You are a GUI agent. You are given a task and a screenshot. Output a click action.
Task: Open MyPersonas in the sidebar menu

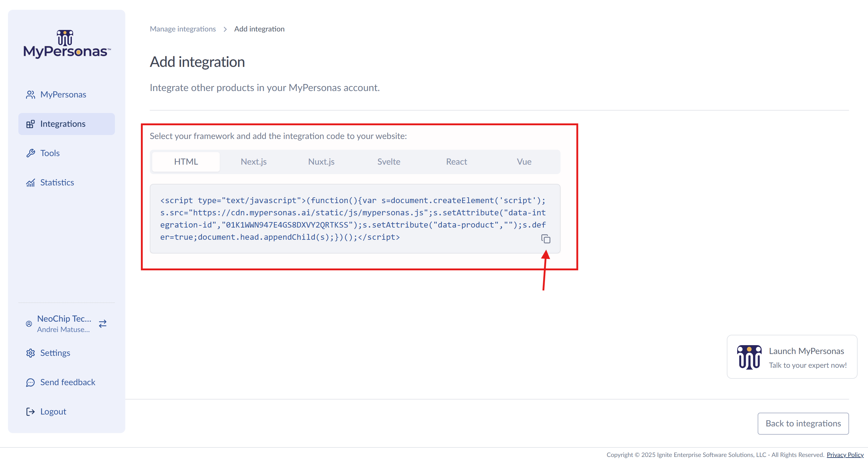tap(66, 95)
